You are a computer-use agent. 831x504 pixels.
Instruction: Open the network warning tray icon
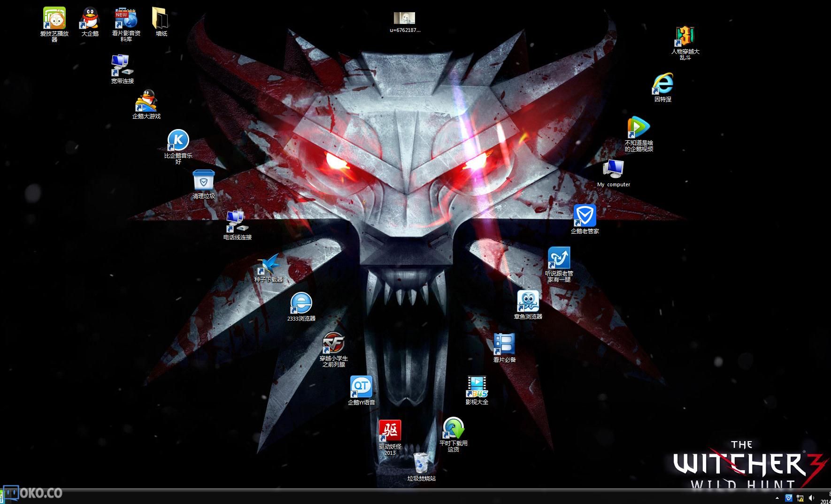point(800,498)
